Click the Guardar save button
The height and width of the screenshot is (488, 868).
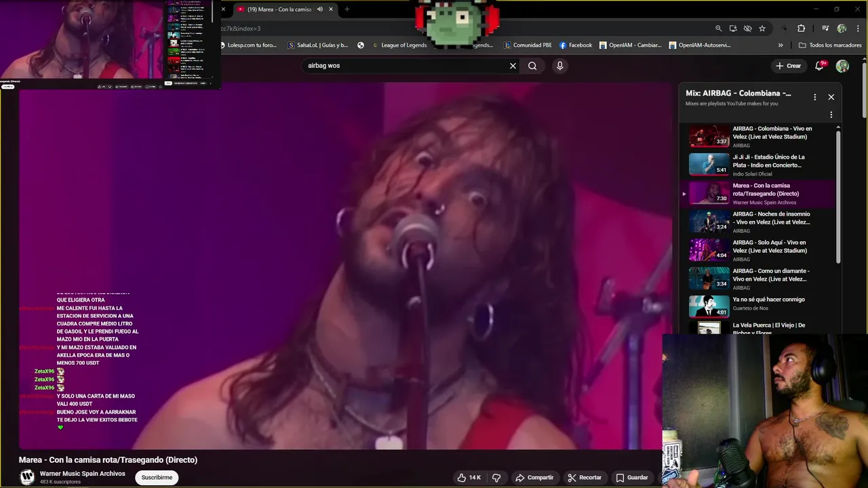tap(632, 477)
